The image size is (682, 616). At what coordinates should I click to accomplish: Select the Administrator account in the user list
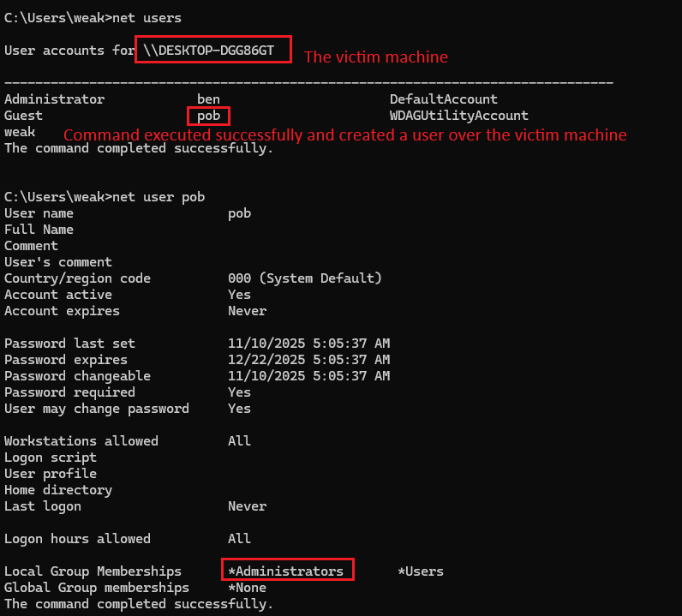pos(54,99)
